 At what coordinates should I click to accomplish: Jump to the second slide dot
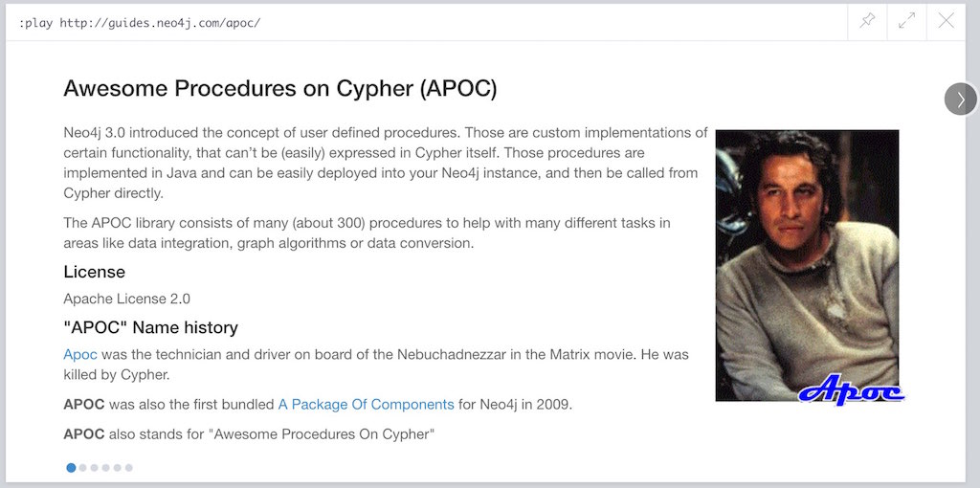[x=82, y=467]
